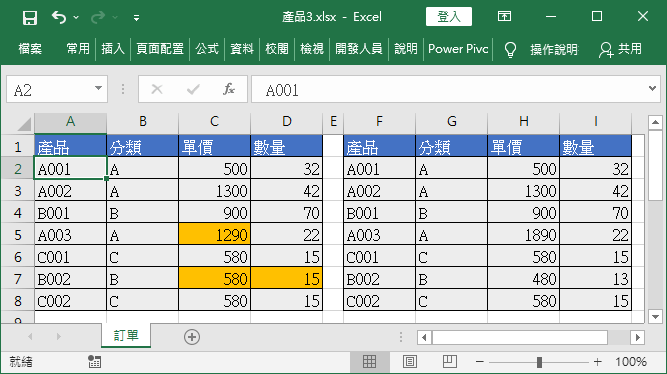Switch to Page Layout view icon
The image size is (667, 374).
click(410, 362)
